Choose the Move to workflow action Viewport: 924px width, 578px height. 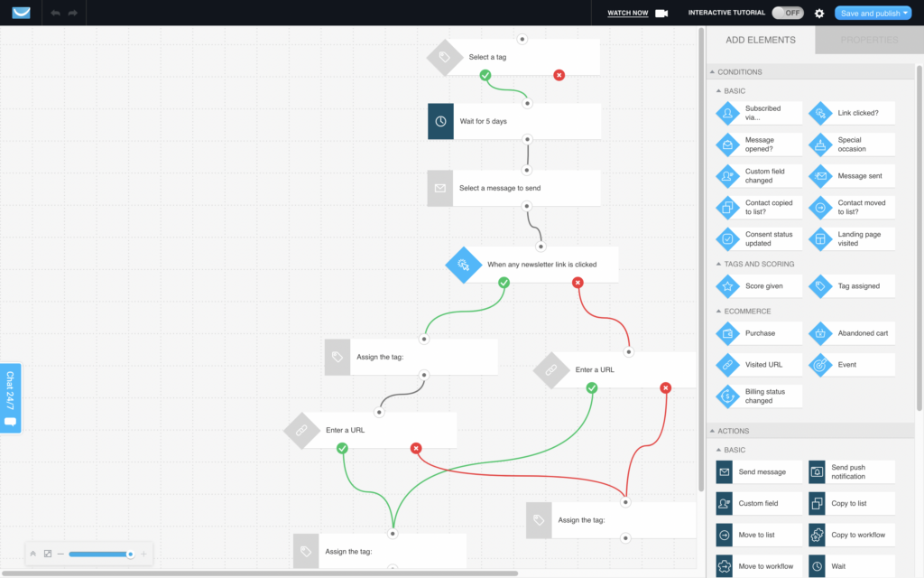[759, 566]
